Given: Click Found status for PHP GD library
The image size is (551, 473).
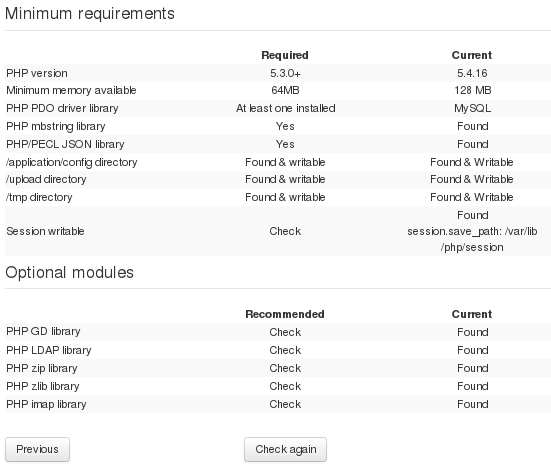Looking at the screenshot, I should pyautogui.click(x=473, y=332).
